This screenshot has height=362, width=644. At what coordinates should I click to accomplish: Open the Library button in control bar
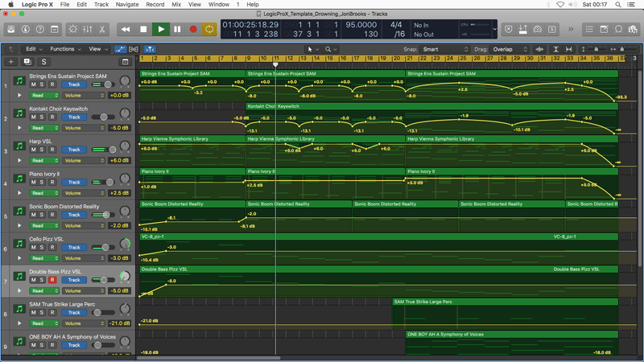pos(11,29)
